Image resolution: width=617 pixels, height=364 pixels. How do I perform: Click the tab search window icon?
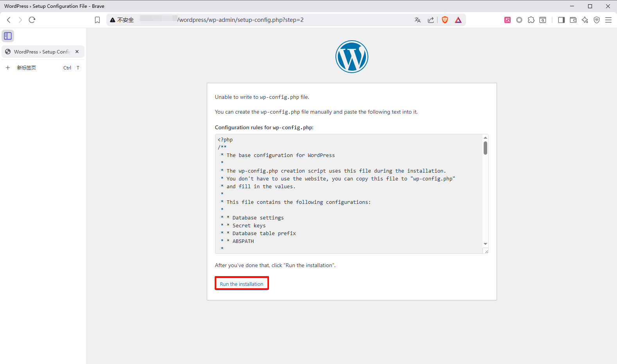coord(543,20)
